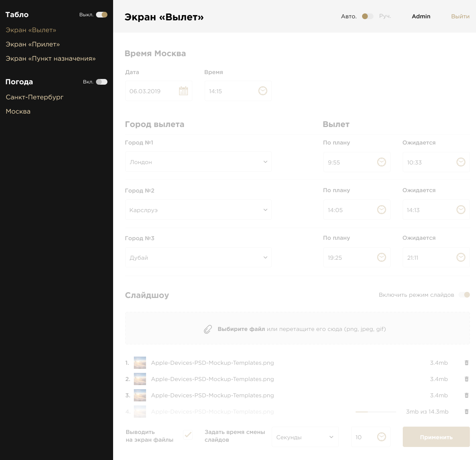Check the "Выводить на экран файлы" checkbox

coord(188,435)
